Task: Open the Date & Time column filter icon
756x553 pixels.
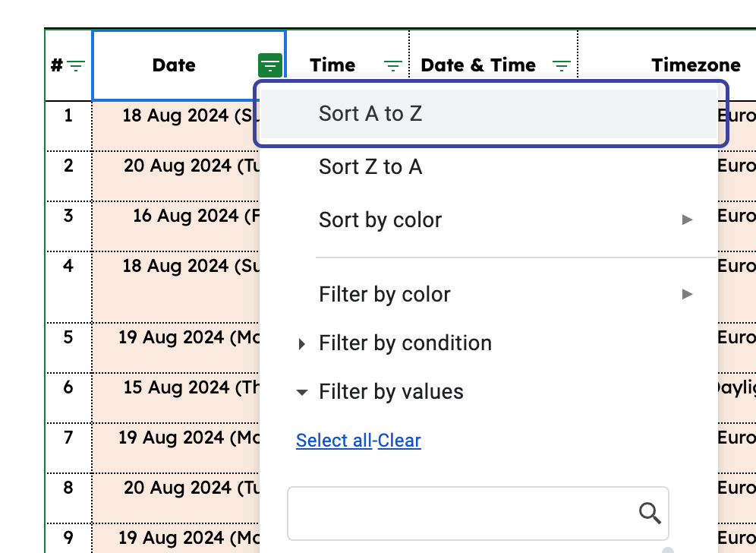Action: coord(561,66)
